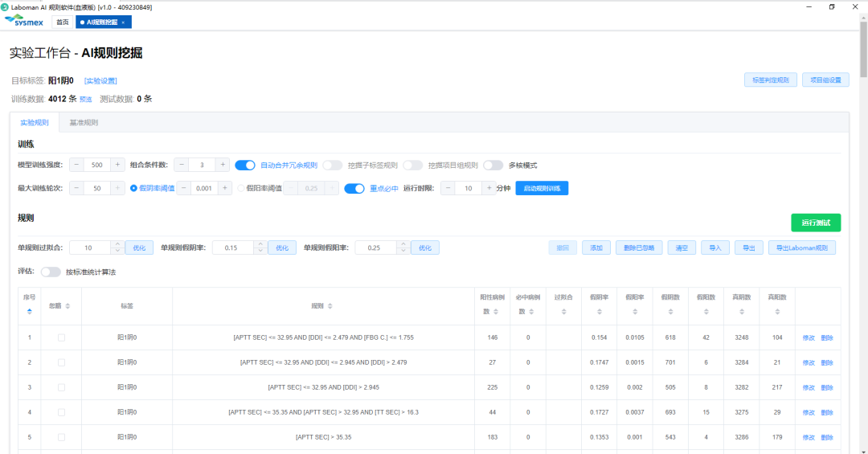Enable the 挖掘项目组规则 switch
The image size is (868, 454).
[412, 165]
